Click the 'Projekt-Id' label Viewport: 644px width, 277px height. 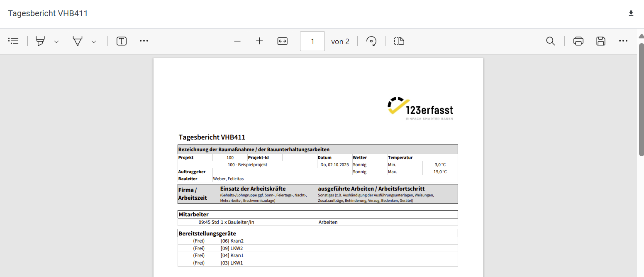(x=259, y=157)
